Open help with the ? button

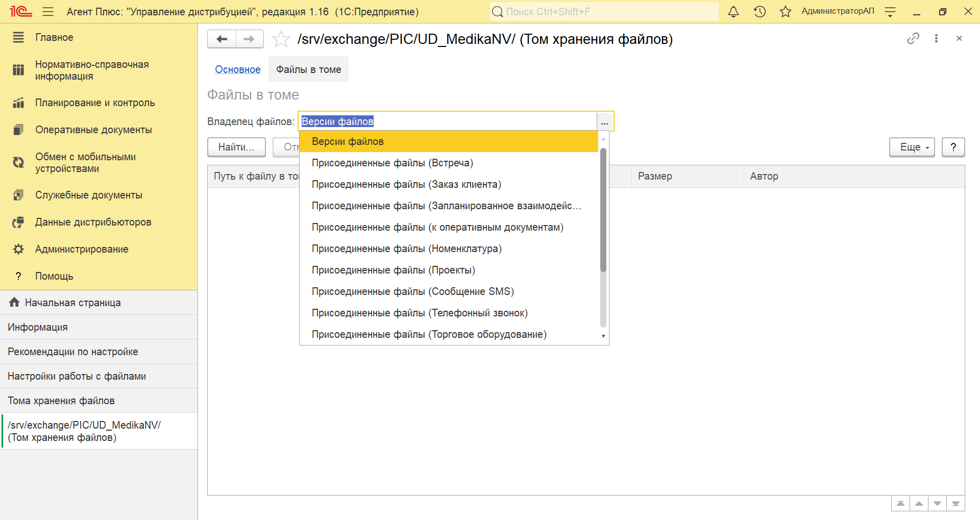[x=953, y=147]
